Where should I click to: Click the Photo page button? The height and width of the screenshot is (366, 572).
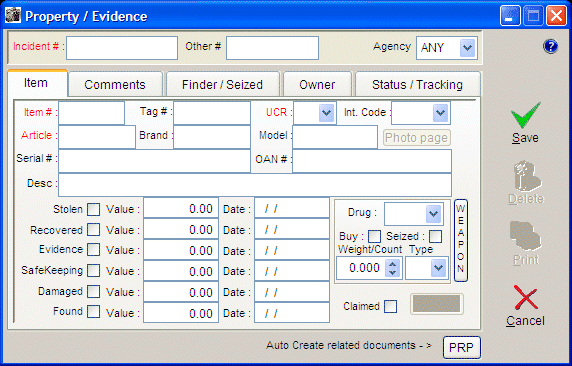click(x=417, y=138)
